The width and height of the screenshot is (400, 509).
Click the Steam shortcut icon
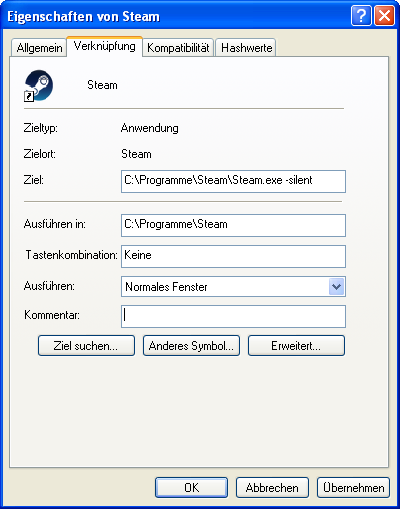point(39,85)
